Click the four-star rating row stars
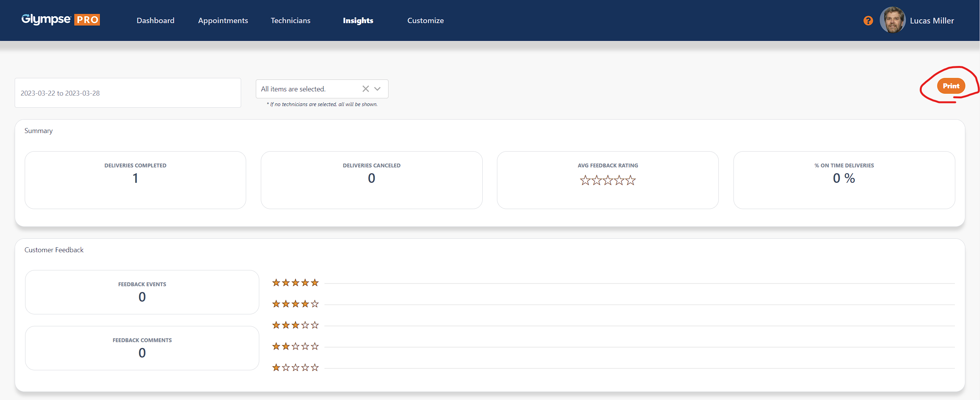The height and width of the screenshot is (400, 980). 296,304
